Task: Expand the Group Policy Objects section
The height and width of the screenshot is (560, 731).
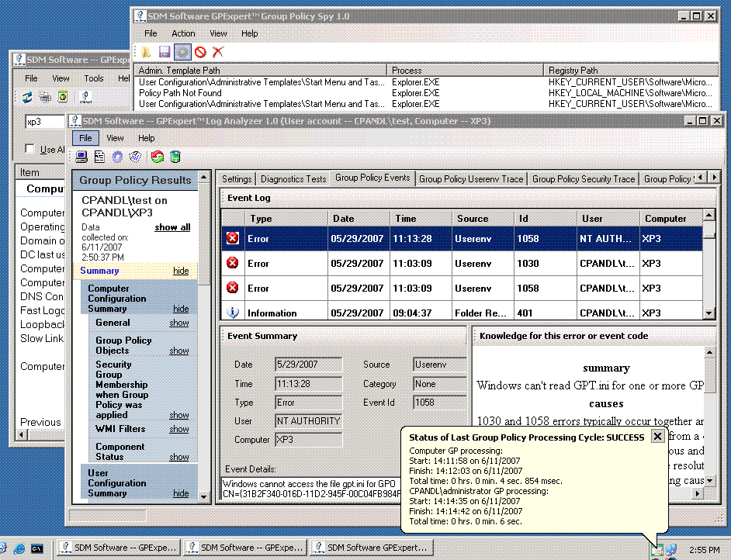Action: point(179,351)
